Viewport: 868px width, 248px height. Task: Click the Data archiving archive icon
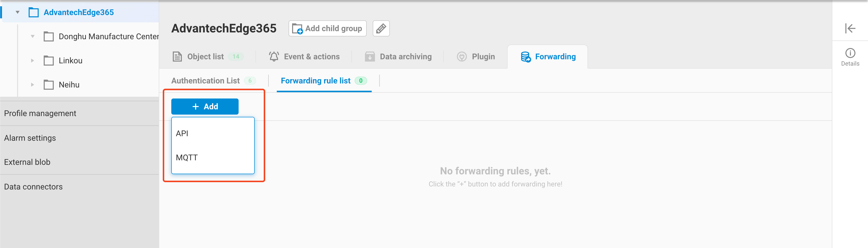coord(369,56)
